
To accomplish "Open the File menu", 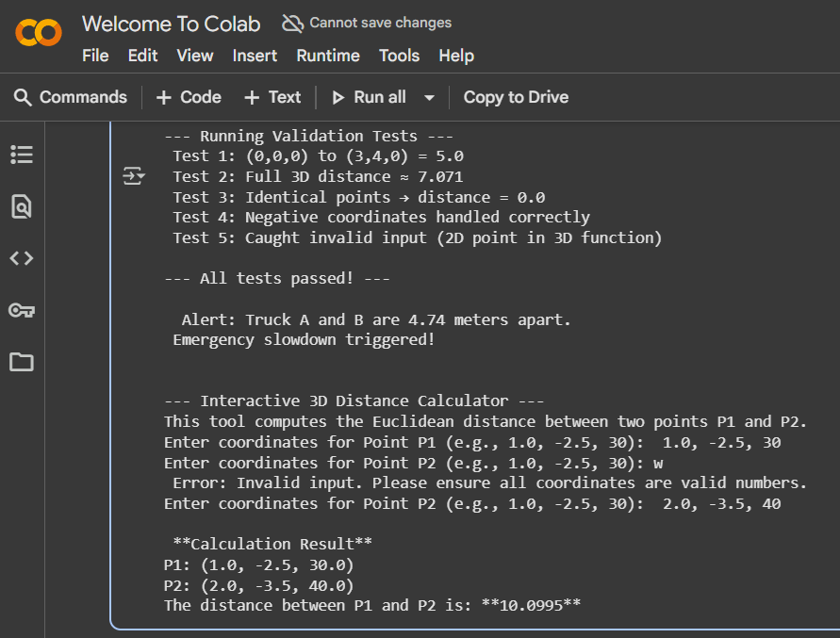I will pyautogui.click(x=95, y=56).
